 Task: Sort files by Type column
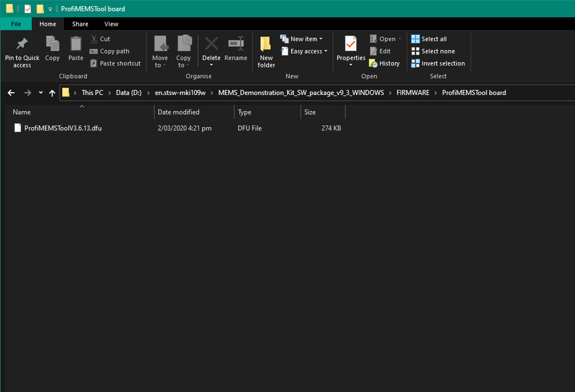tap(267, 112)
